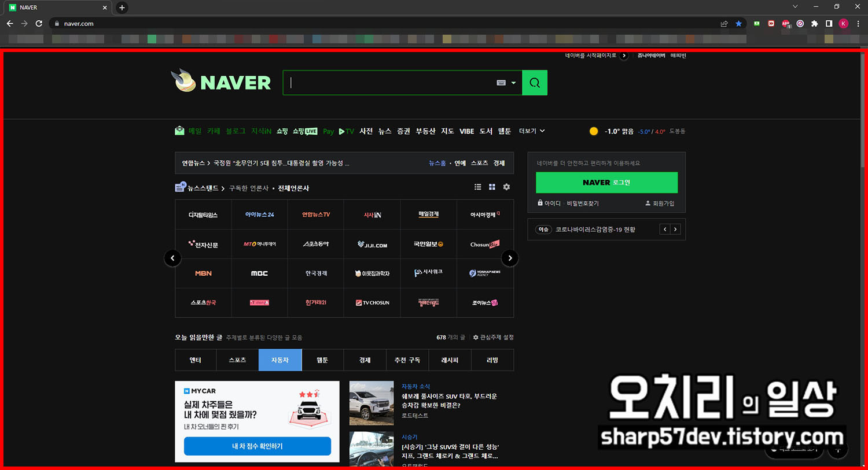
Task: Select the 웹툰 topic tab below
Action: 322,360
